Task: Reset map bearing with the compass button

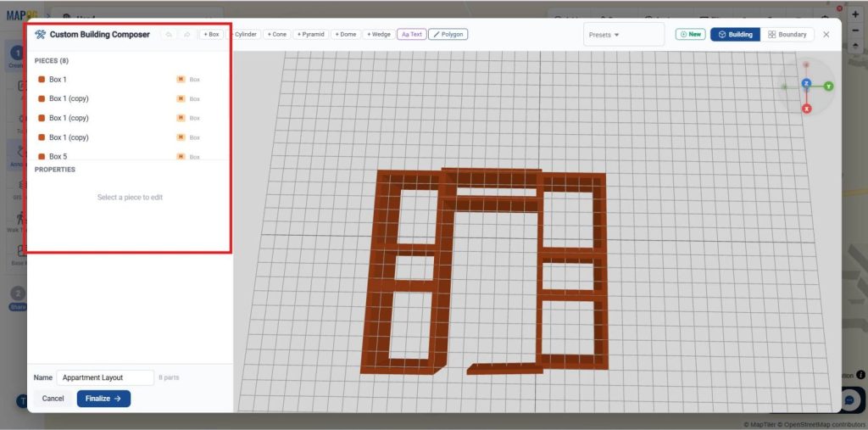Action: click(x=855, y=47)
